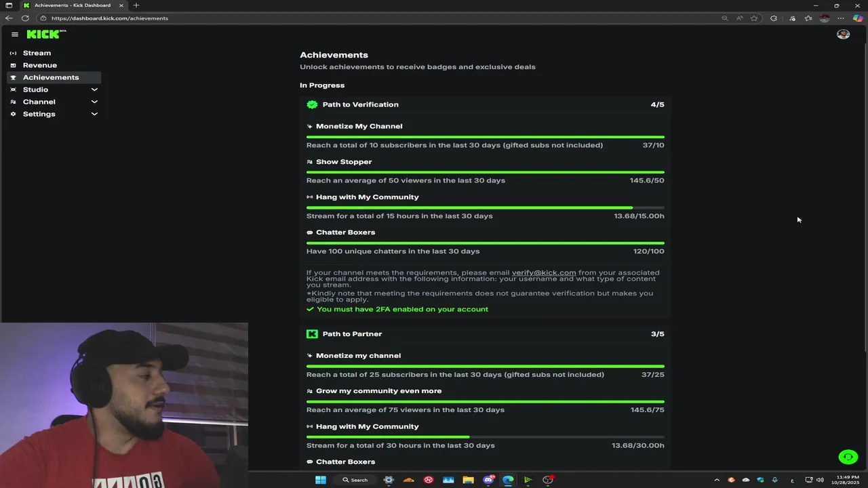Expand the Settings sidebar section

(94, 114)
